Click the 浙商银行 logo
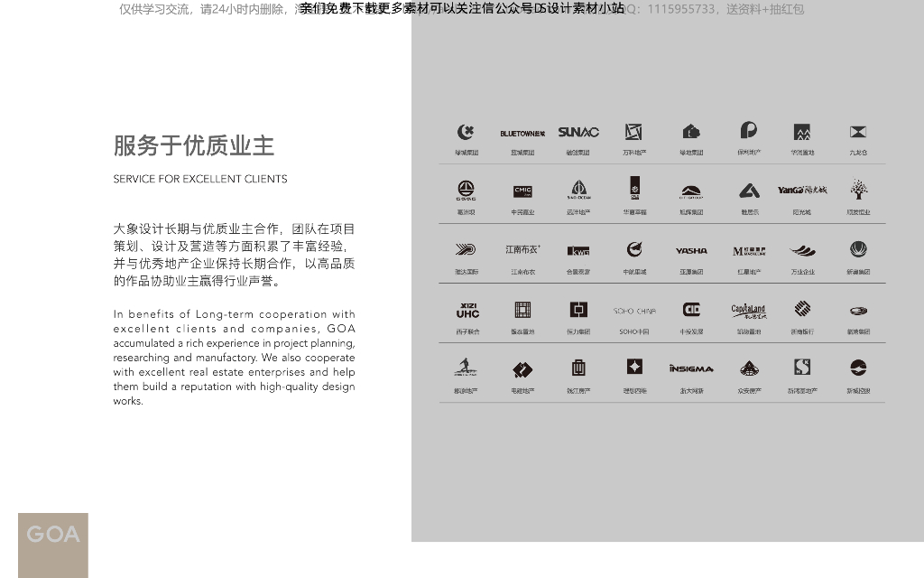The image size is (924, 578). tap(802, 309)
